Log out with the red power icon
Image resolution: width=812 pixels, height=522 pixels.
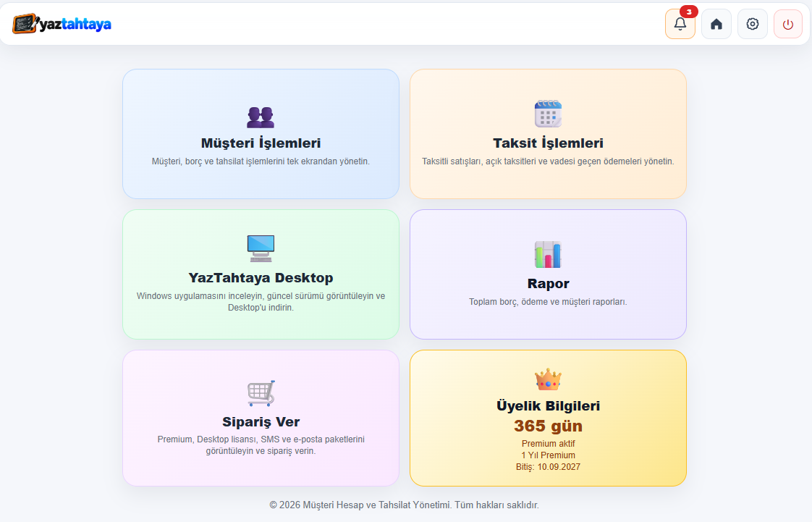pyautogui.click(x=788, y=24)
